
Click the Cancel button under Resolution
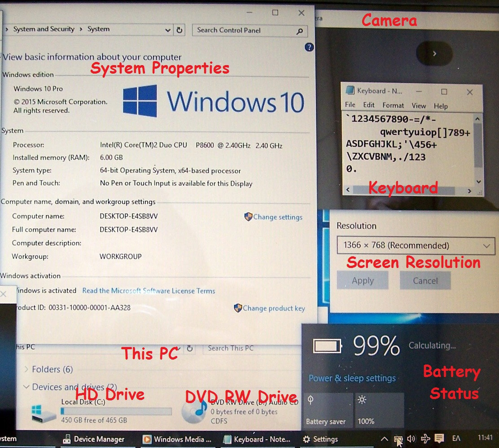click(425, 281)
